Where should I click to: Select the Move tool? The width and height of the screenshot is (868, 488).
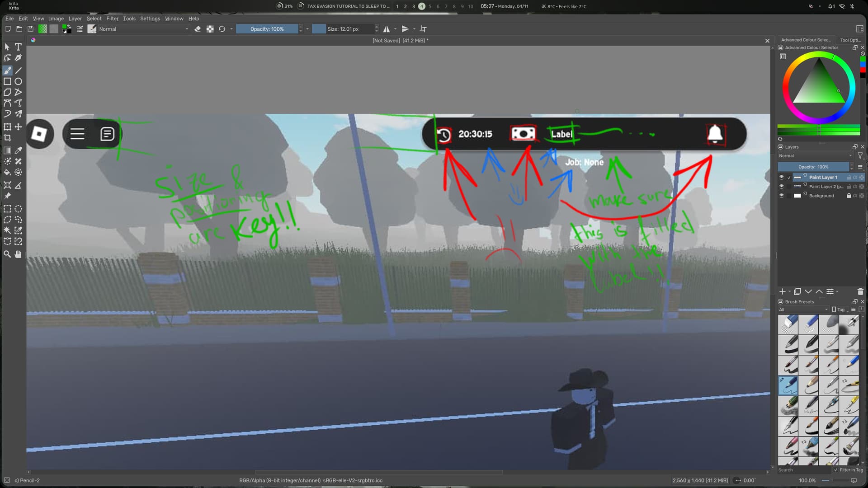(19, 127)
